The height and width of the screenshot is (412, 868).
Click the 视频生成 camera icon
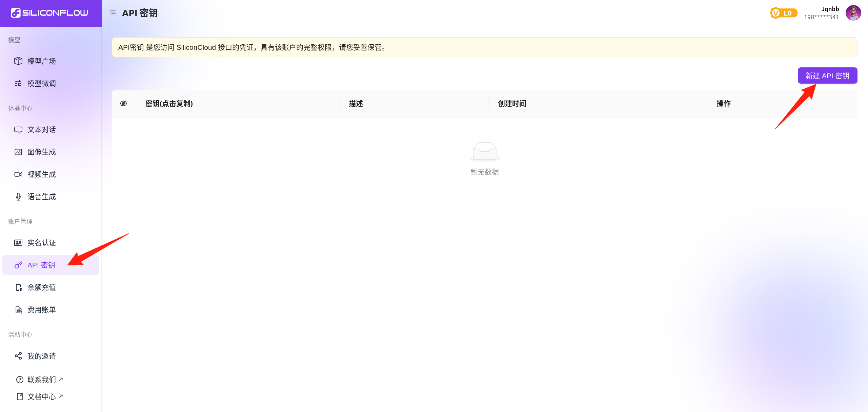click(18, 174)
